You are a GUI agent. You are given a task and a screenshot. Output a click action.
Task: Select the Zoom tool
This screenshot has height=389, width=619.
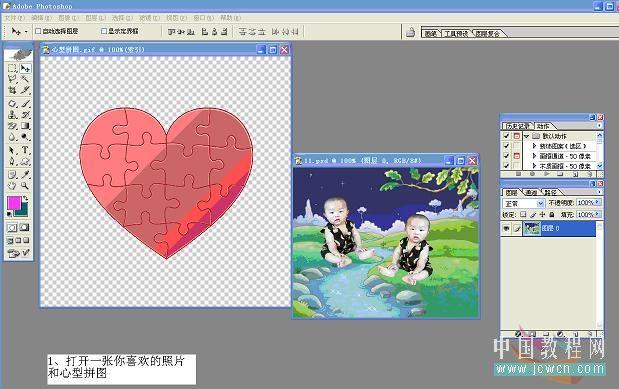pyautogui.click(x=25, y=185)
